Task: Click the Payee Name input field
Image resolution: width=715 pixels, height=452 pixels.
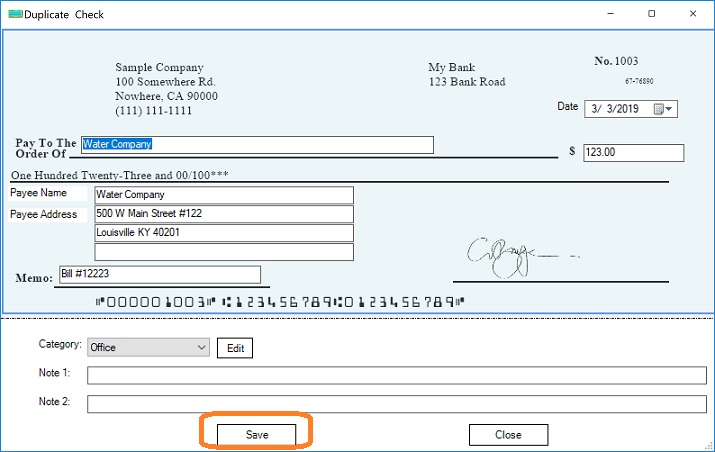Action: pos(224,195)
